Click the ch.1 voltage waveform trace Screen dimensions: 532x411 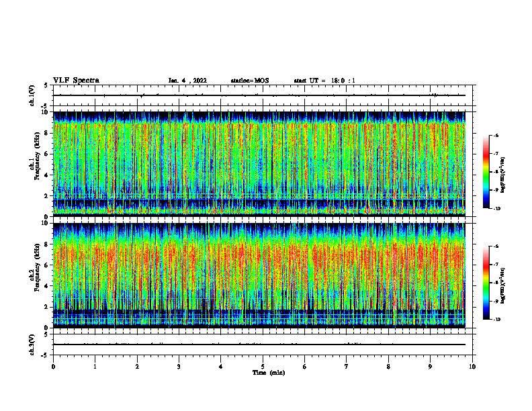tap(259, 95)
